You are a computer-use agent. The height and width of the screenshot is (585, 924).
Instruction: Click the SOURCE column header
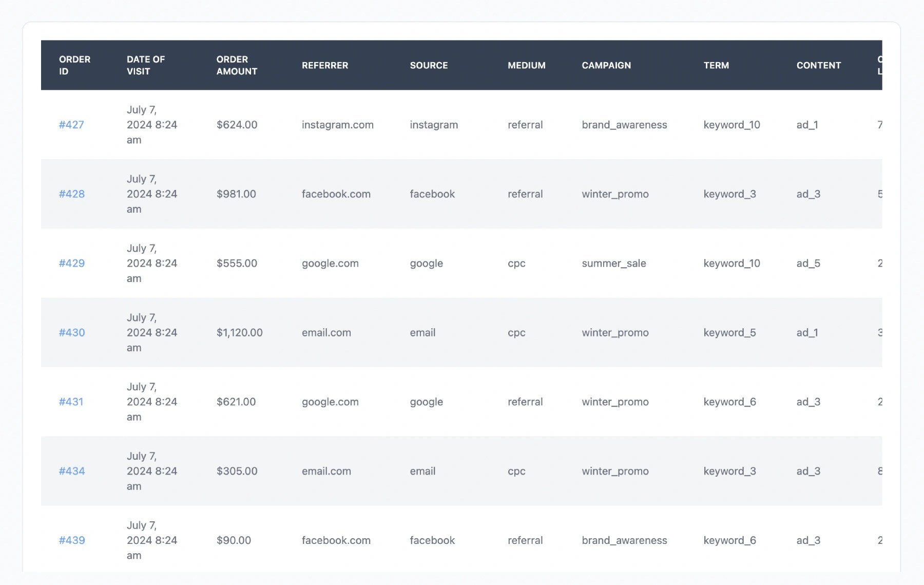tap(429, 65)
